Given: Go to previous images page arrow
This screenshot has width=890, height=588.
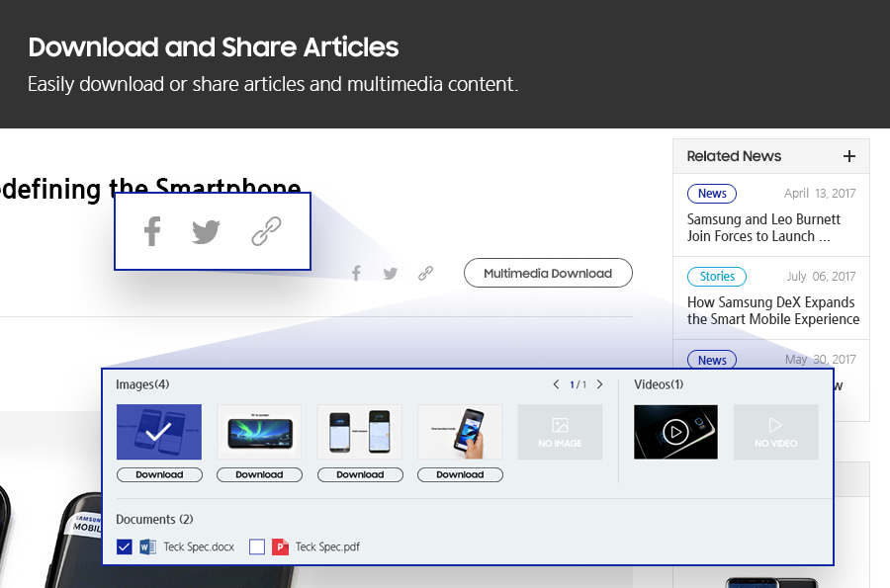Looking at the screenshot, I should pyautogui.click(x=556, y=384).
